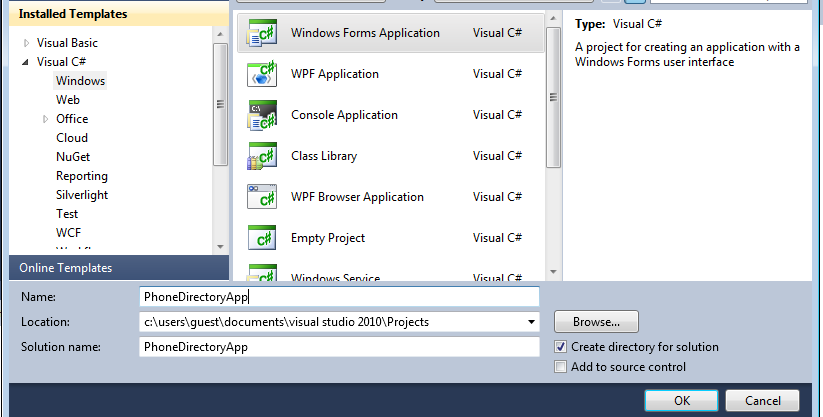Image resolution: width=823 pixels, height=417 pixels.
Task: Click the WPF Application template icon
Action: click(x=262, y=75)
